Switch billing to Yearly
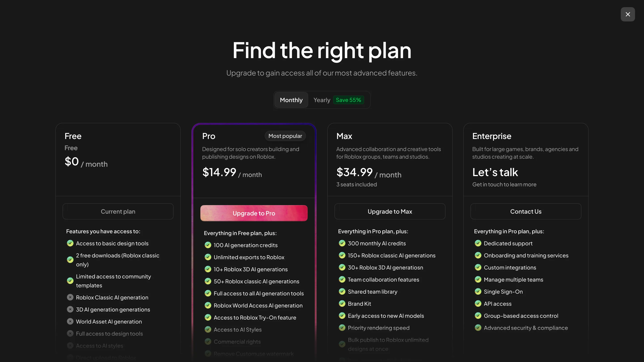644x362 pixels. [x=322, y=100]
